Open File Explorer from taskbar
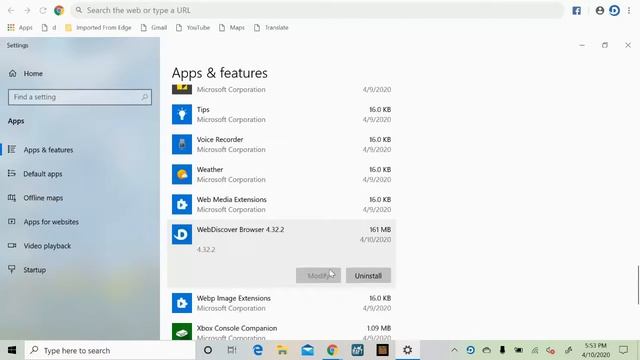Viewport: 640px width, 360px height. (282, 350)
